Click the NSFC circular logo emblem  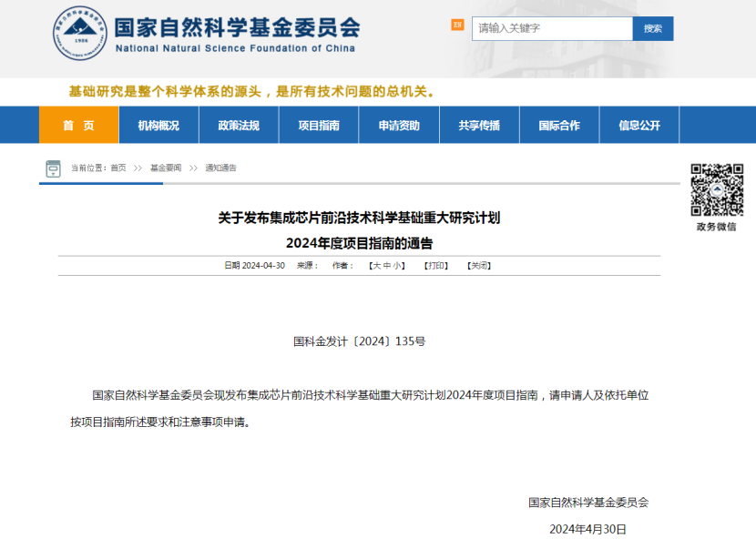79,34
